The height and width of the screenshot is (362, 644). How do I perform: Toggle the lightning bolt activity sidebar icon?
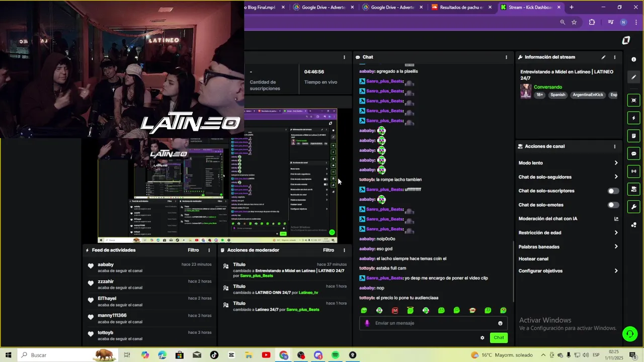(633, 118)
